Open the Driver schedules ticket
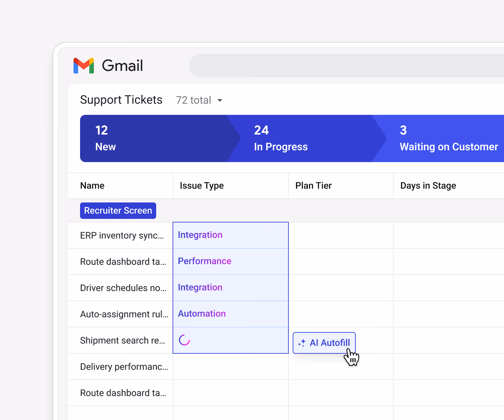 [x=123, y=288]
